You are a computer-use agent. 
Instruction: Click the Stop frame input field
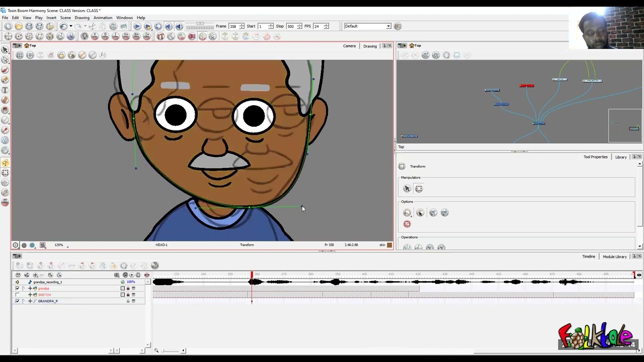[291, 26]
